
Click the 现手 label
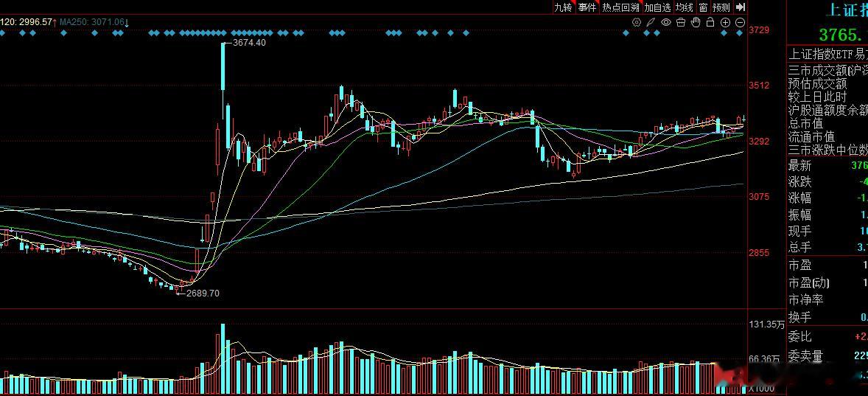click(x=799, y=230)
